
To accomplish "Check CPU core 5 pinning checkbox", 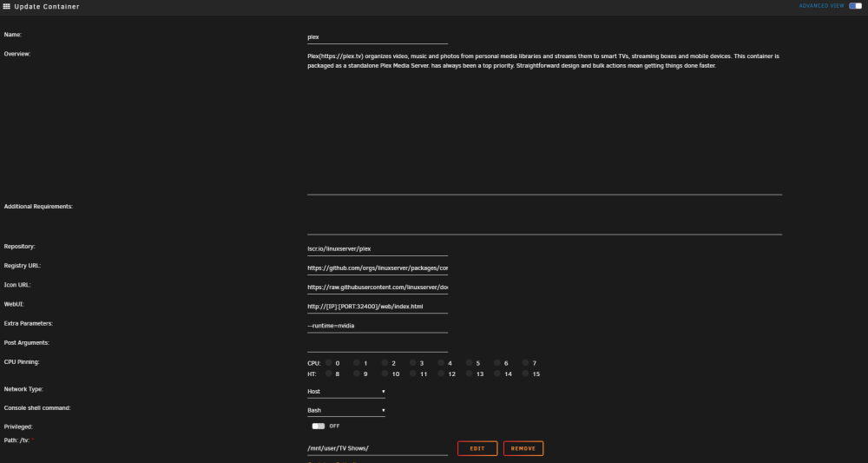I will coord(469,363).
